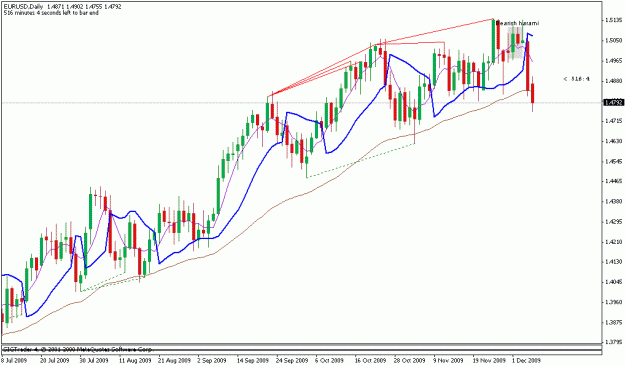Click the 1.4045 price axis label
This screenshot has width=625, height=365.
tap(614, 282)
